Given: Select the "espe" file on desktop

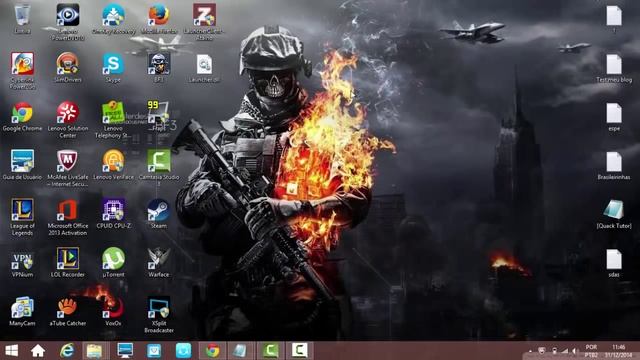Looking at the screenshot, I should click(614, 117).
